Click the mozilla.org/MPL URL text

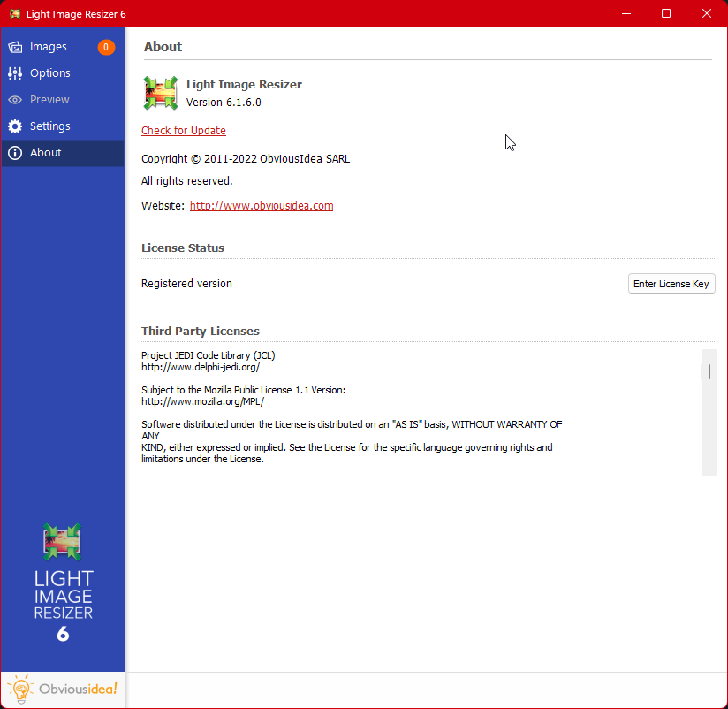coord(203,401)
